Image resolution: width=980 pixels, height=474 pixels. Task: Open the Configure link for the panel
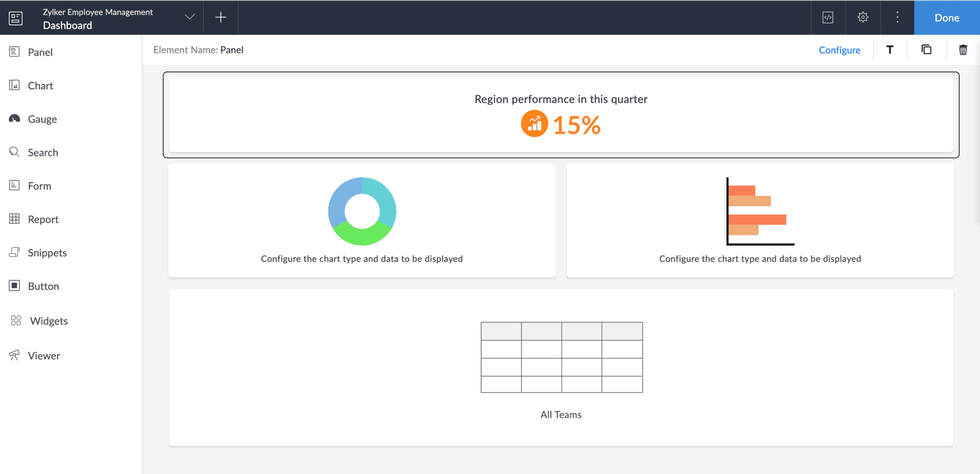pos(839,50)
